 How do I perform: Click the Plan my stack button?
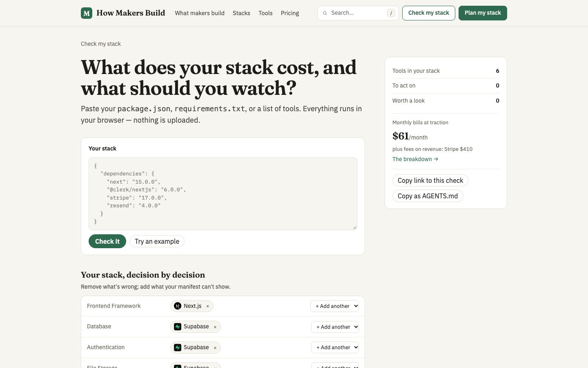[483, 13]
